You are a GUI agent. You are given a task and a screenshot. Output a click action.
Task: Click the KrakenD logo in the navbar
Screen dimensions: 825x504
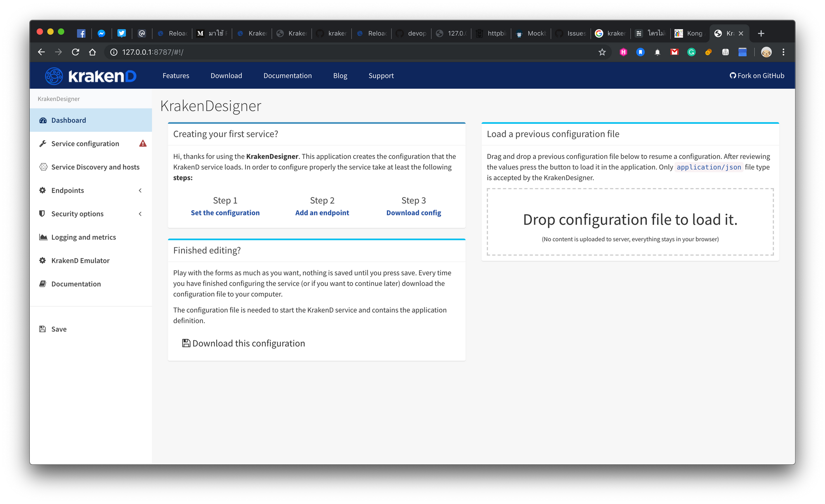89,75
